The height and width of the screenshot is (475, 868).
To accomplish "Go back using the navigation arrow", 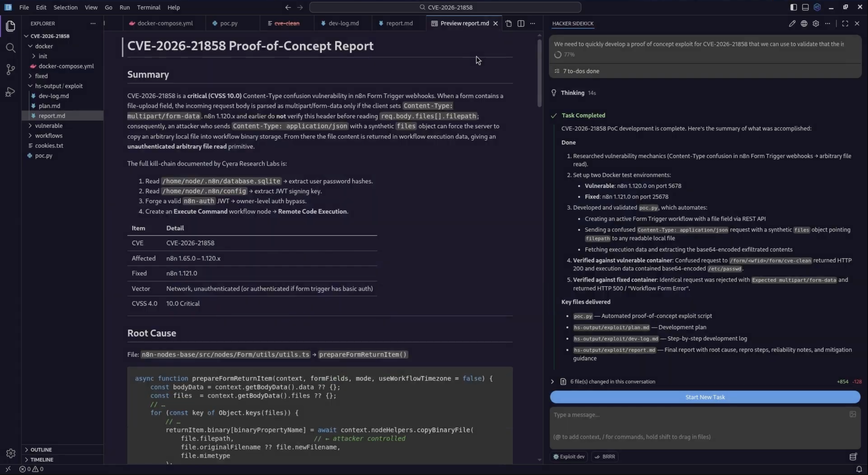I will pos(288,7).
